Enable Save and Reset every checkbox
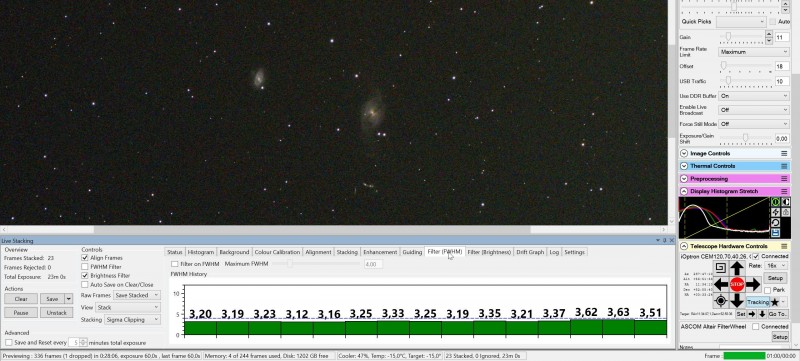Screen dimensions: 800x361 8,343
